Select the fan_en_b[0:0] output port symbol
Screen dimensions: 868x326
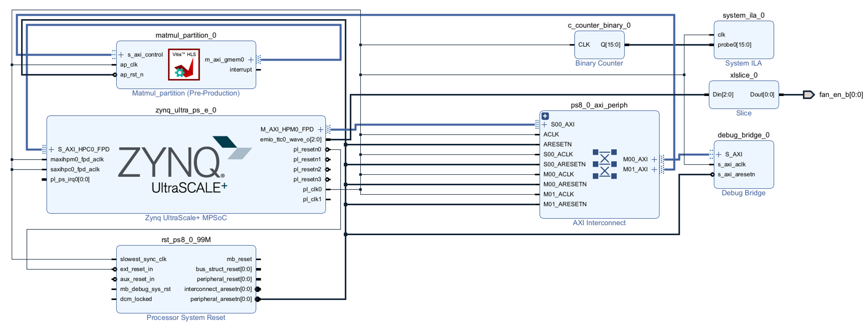809,95
